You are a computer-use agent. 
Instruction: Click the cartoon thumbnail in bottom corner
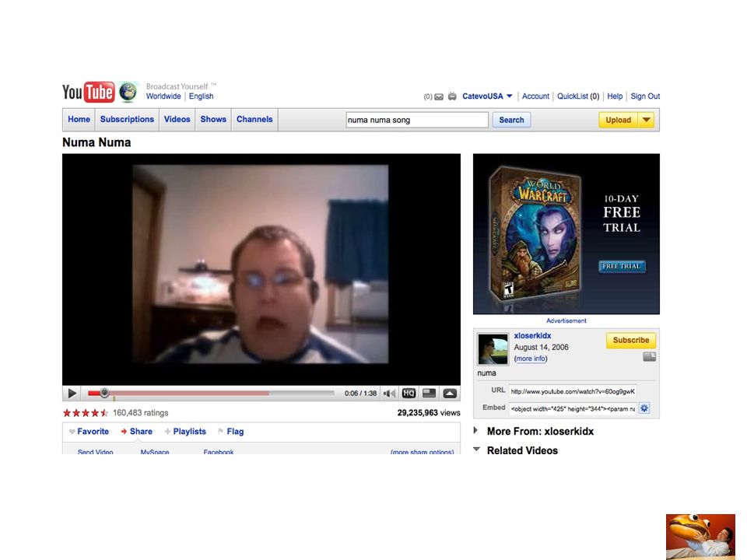pos(700,537)
